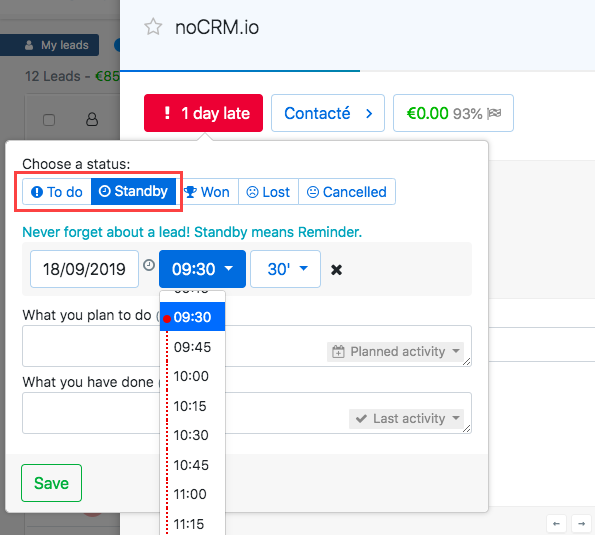Star the noCRM.io lead as favorite
The image size is (595, 535).
(x=153, y=27)
